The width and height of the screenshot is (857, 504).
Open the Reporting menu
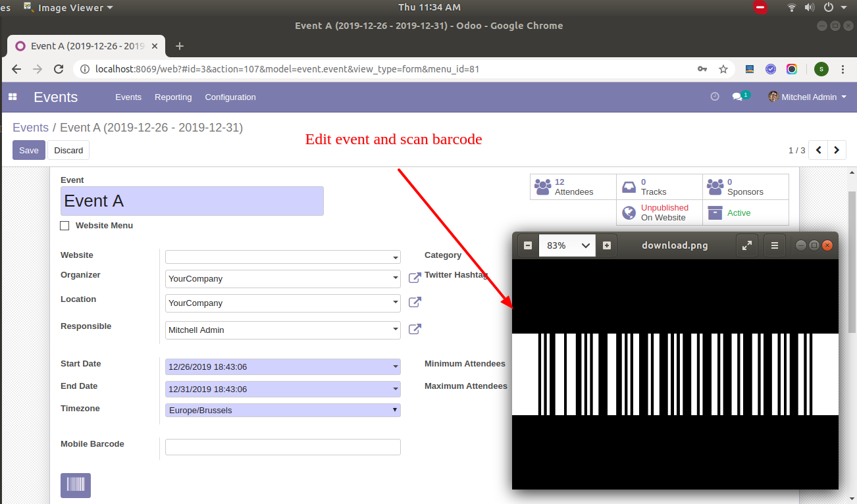point(173,97)
